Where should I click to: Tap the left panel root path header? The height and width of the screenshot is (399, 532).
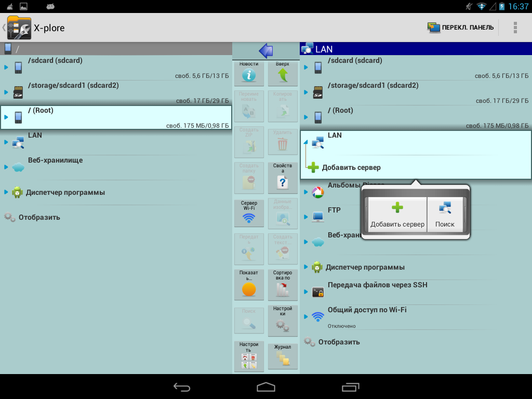(116, 49)
